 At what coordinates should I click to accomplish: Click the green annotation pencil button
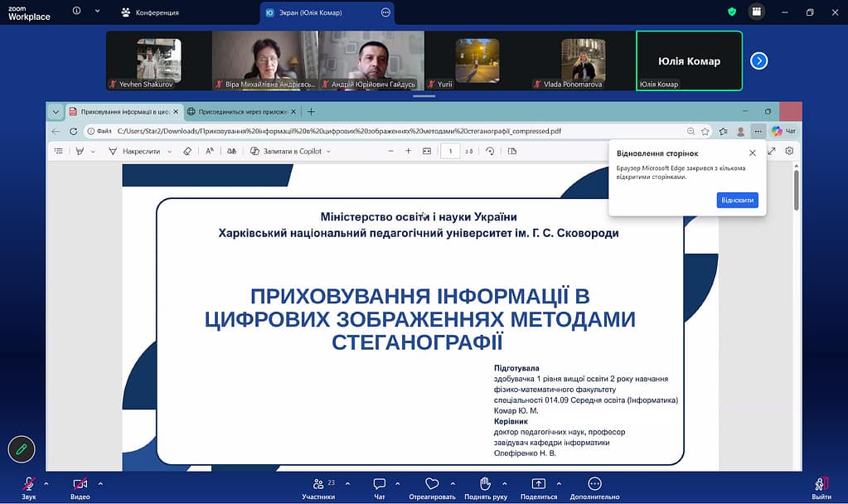pos(22,448)
